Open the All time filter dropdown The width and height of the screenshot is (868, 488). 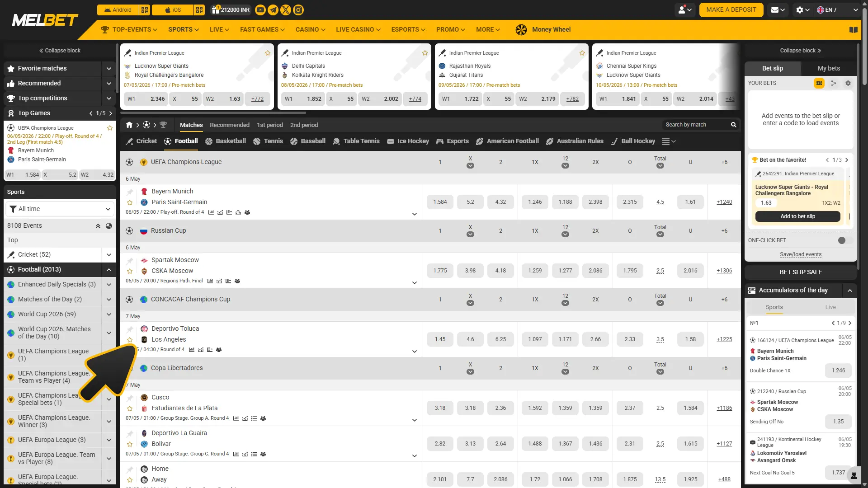(60, 209)
